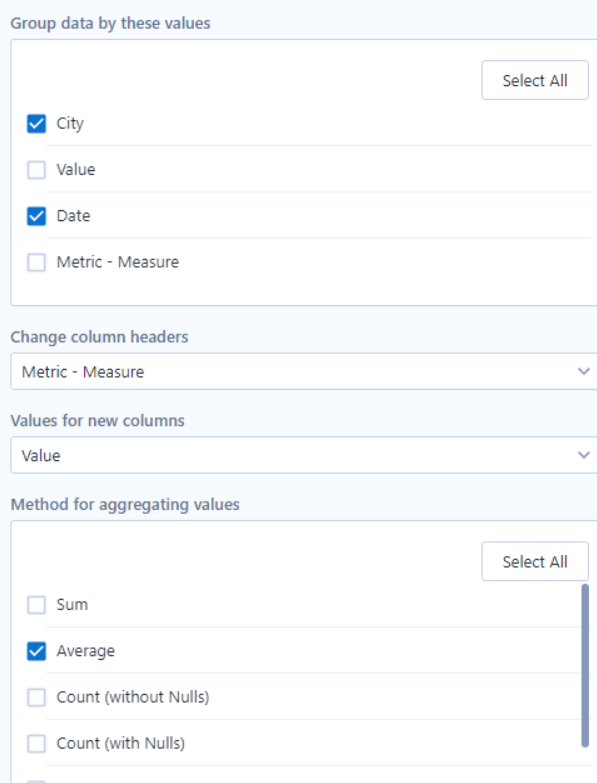This screenshot has width=597, height=783.
Task: Check the Value grouping checkbox
Action: [x=36, y=170]
